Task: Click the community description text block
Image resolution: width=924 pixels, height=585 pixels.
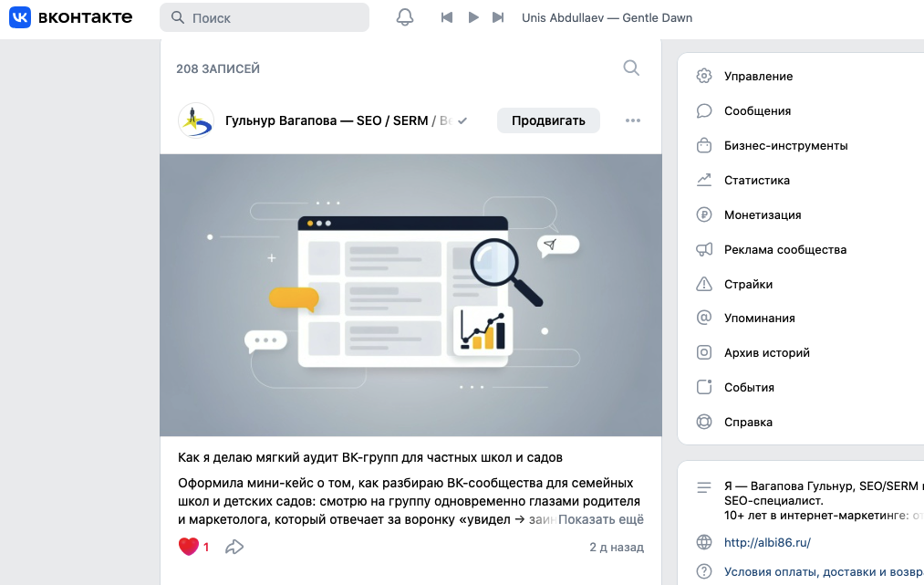Action: [x=824, y=501]
